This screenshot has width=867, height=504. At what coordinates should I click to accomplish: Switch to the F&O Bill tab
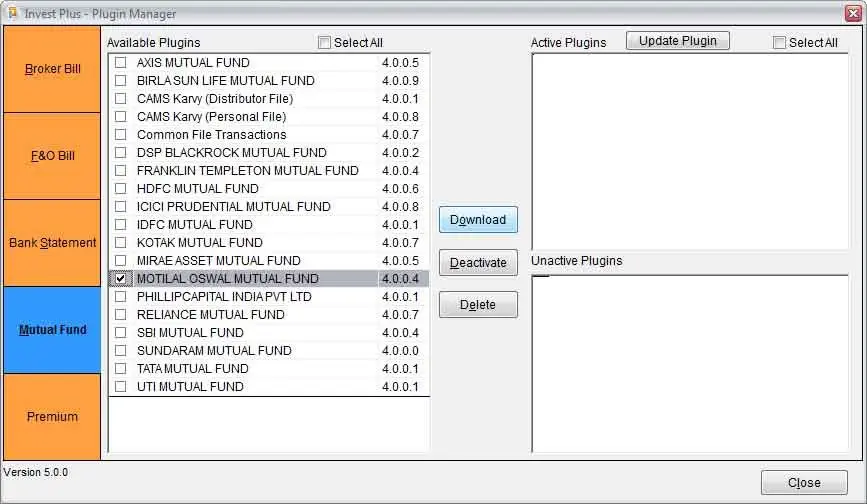[x=53, y=156]
